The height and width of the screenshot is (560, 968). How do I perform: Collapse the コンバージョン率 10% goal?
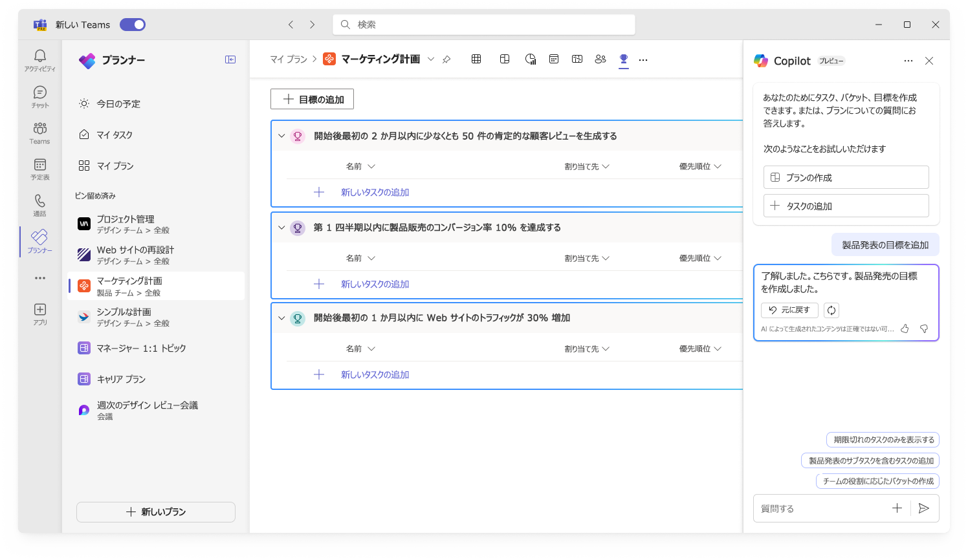(281, 228)
